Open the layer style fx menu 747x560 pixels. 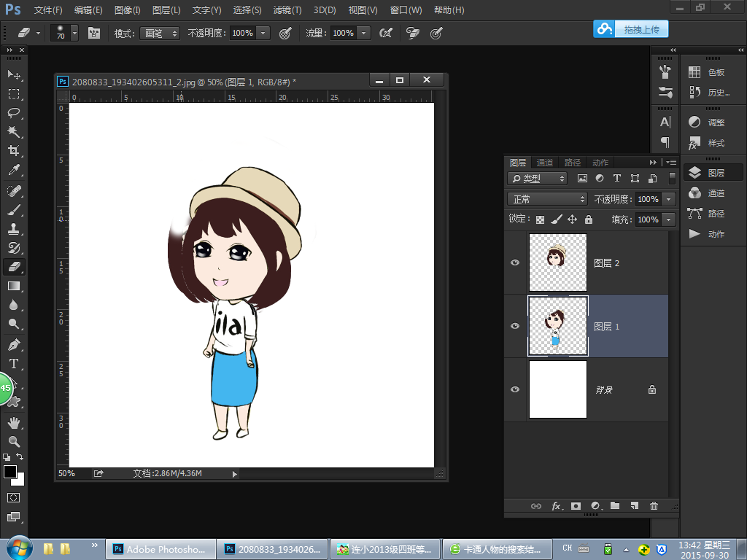tap(557, 506)
